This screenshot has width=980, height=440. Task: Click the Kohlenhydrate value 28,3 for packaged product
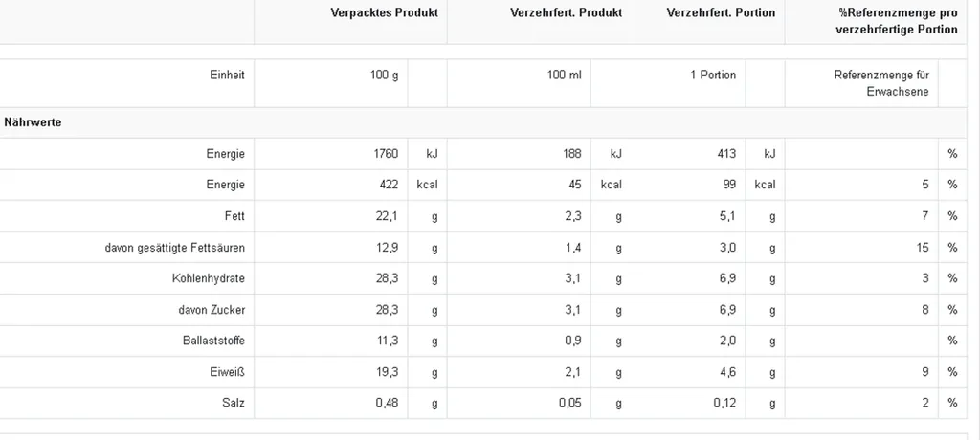click(387, 278)
